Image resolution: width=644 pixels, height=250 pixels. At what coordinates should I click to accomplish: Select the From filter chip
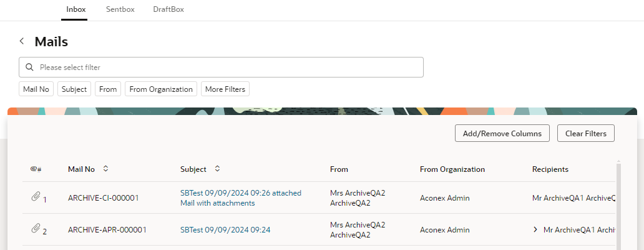coord(108,89)
